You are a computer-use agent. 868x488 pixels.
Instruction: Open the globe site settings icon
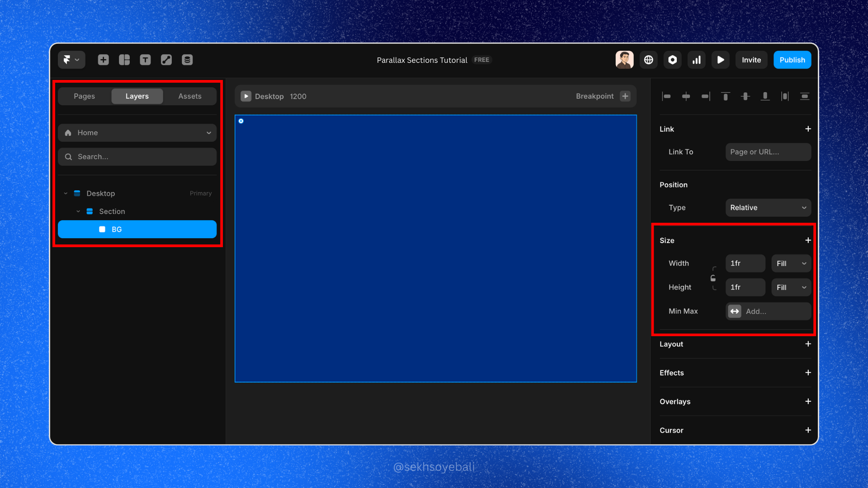[648, 60]
